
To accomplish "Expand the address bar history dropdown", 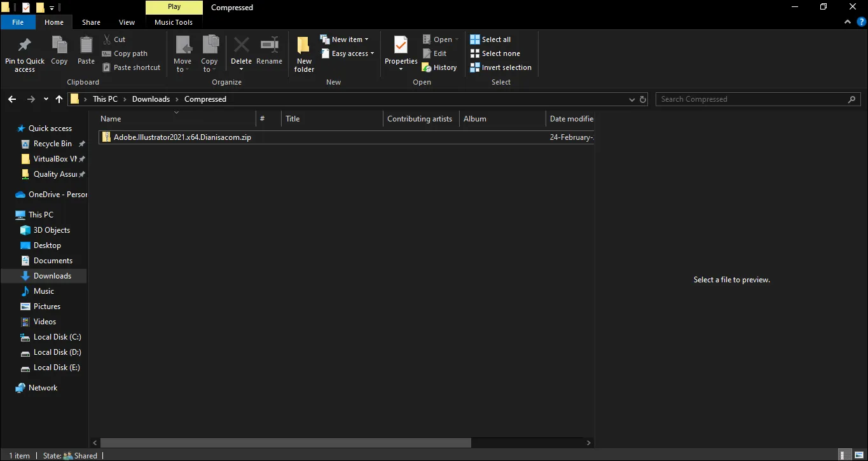I will (631, 99).
